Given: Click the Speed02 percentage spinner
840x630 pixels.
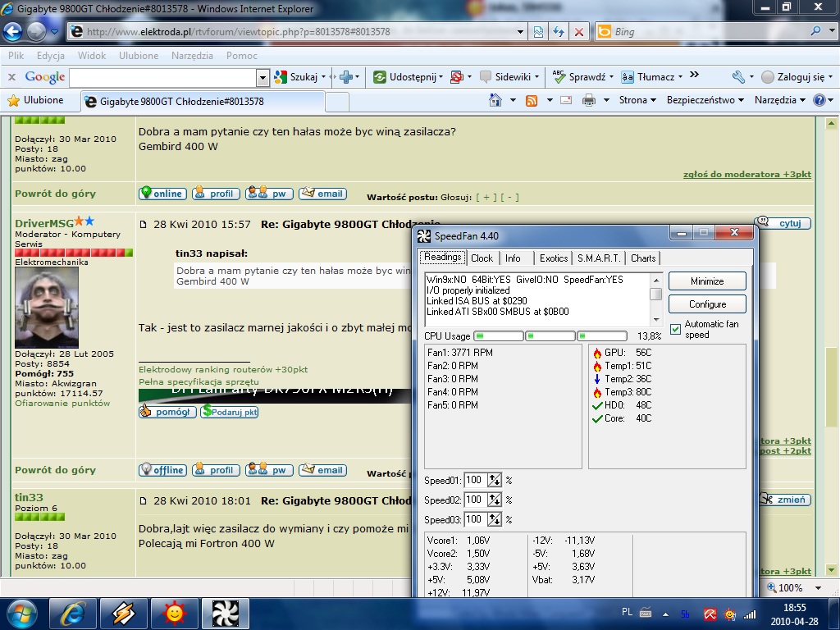Looking at the screenshot, I should [495, 500].
